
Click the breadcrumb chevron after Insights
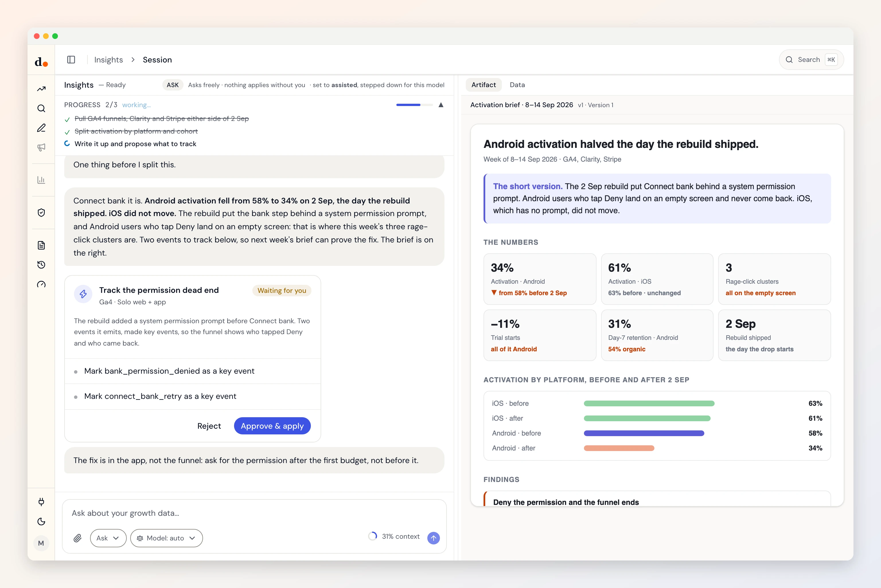133,60
